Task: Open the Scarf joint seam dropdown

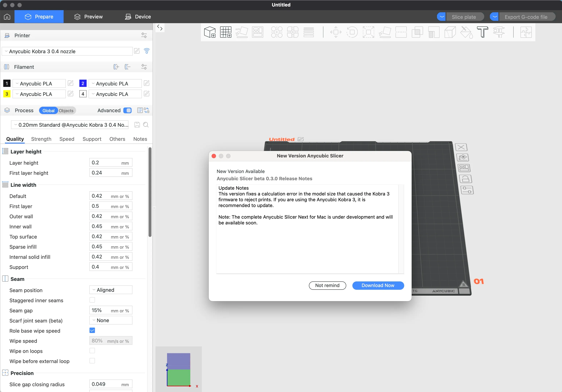Action: (111, 320)
